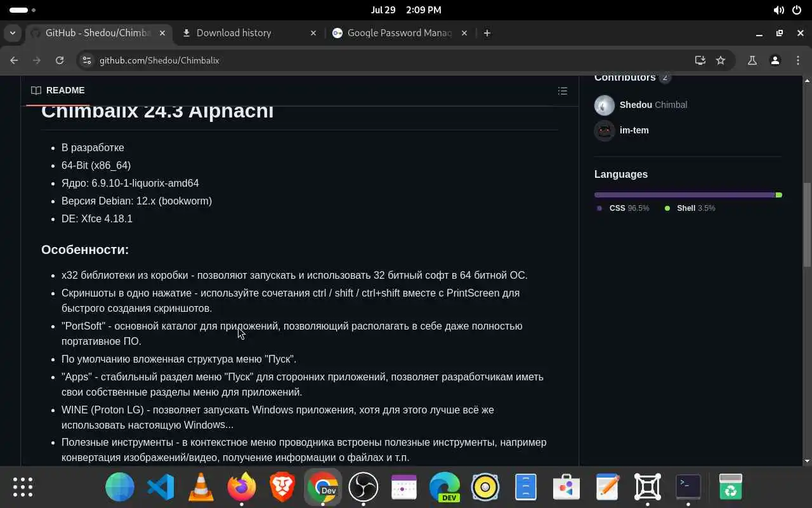Open the blue file cabinet app in dock

526,487
